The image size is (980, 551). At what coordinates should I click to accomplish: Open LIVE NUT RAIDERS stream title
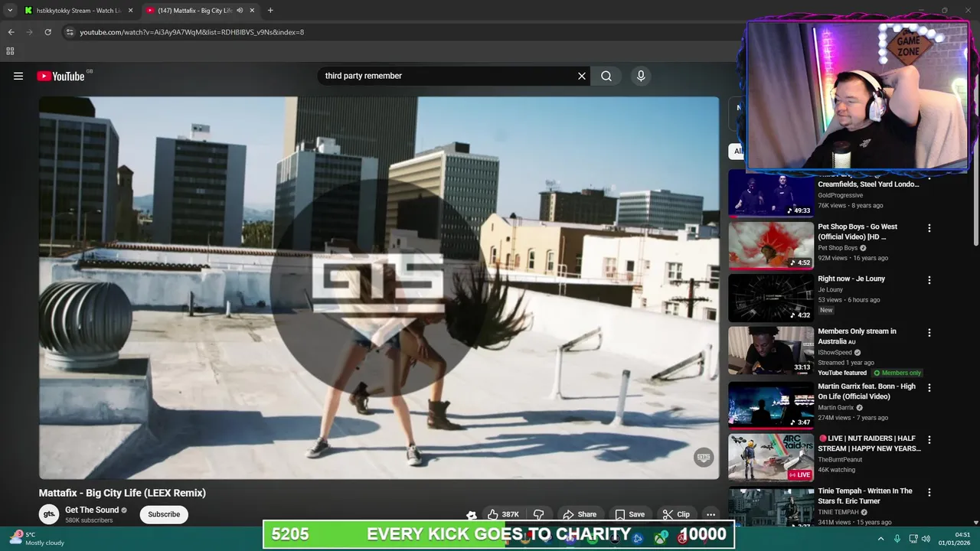pyautogui.click(x=870, y=443)
